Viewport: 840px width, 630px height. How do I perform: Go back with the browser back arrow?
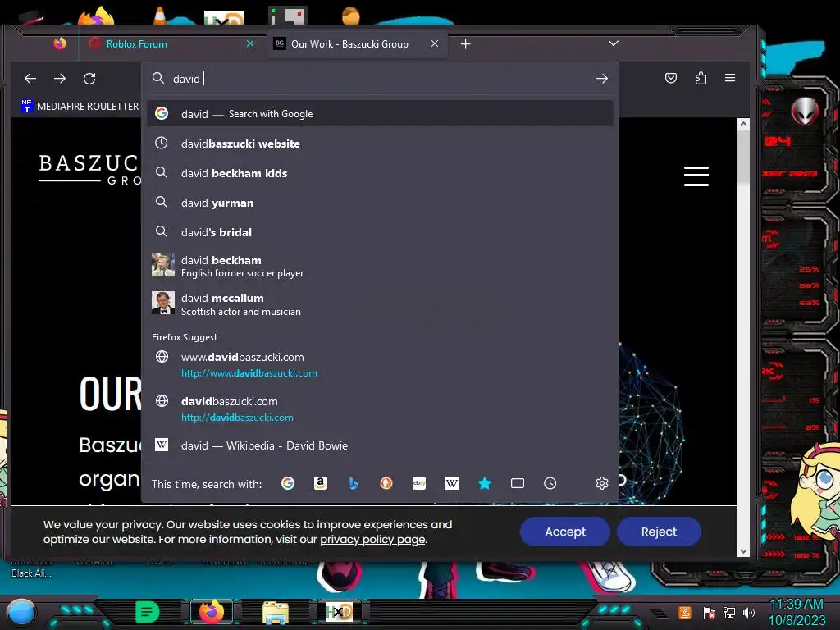[30, 79]
